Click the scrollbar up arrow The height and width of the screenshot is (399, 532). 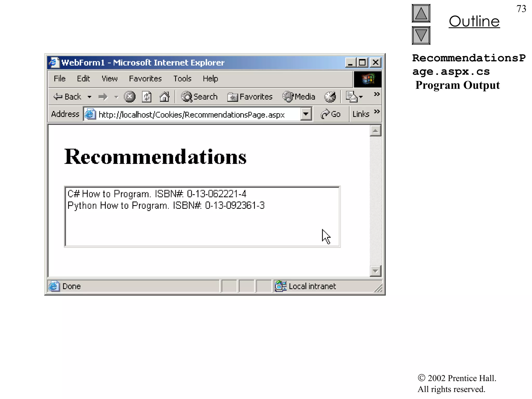[x=375, y=131]
